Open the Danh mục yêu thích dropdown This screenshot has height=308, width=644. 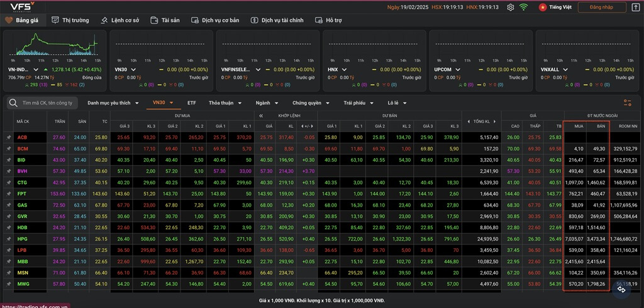[113, 103]
